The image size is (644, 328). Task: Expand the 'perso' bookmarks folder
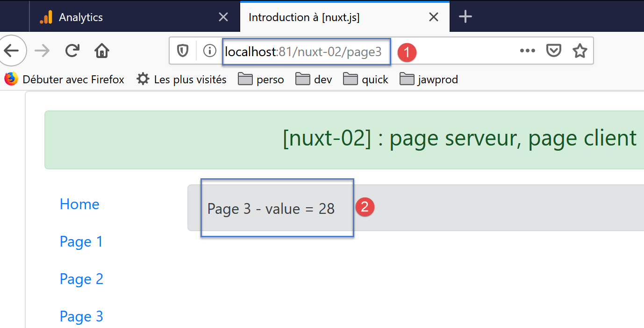coord(261,80)
